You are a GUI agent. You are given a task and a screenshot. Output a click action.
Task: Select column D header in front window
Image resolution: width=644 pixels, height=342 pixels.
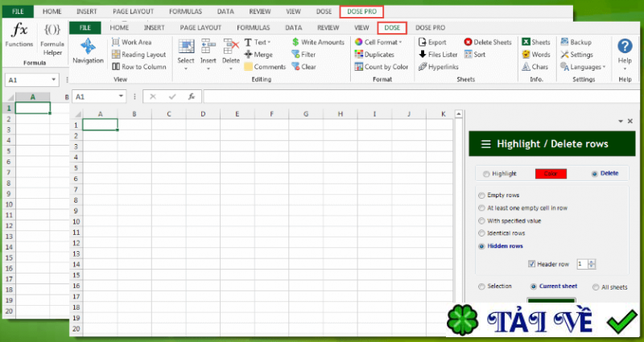click(x=203, y=114)
